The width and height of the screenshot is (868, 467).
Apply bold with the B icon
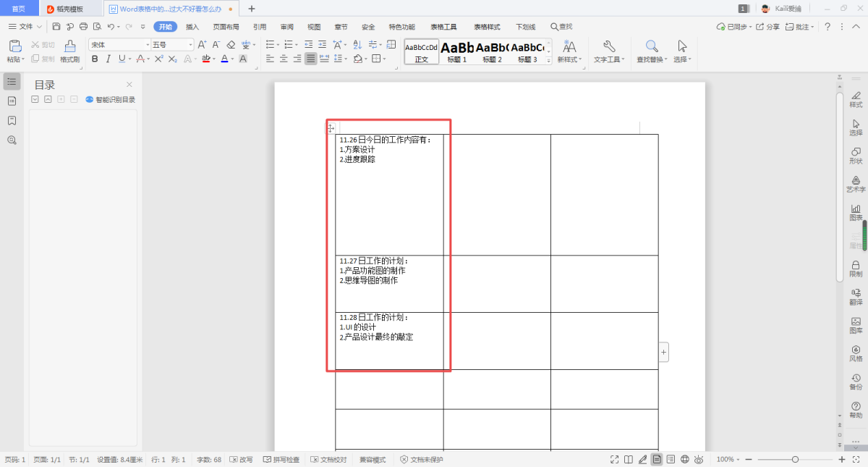click(x=95, y=59)
